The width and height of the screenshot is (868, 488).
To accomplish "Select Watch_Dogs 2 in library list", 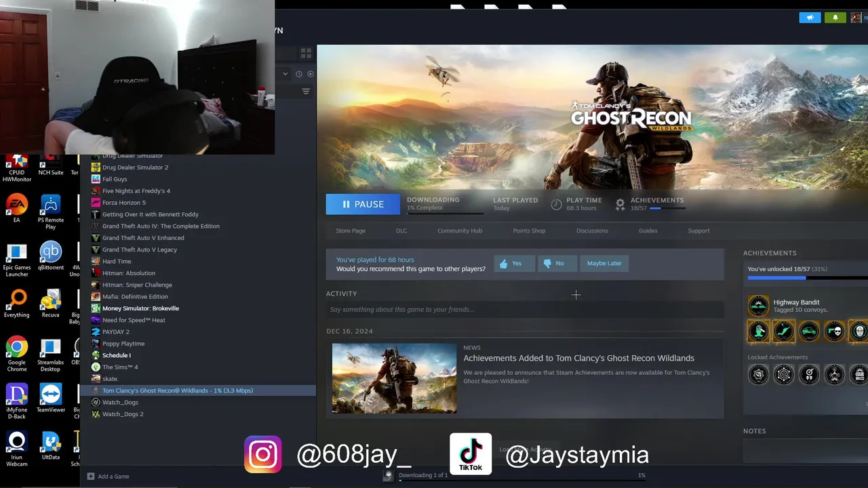I will (x=123, y=414).
